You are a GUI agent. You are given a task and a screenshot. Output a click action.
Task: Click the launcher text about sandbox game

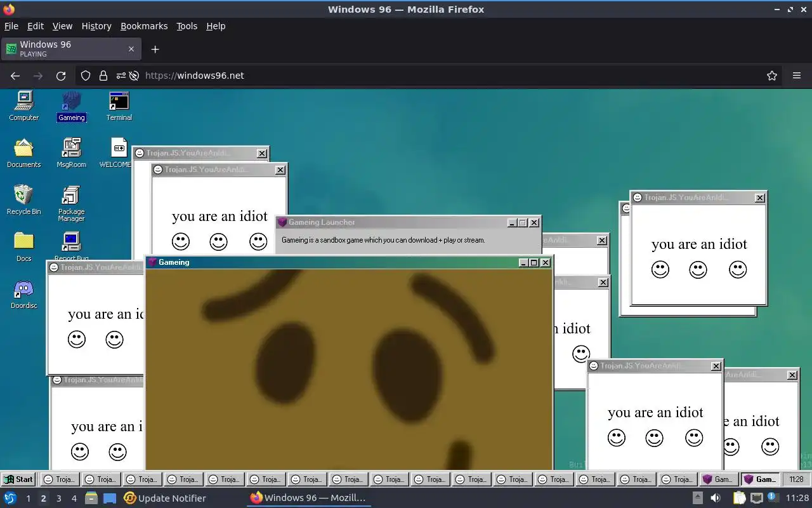click(383, 240)
